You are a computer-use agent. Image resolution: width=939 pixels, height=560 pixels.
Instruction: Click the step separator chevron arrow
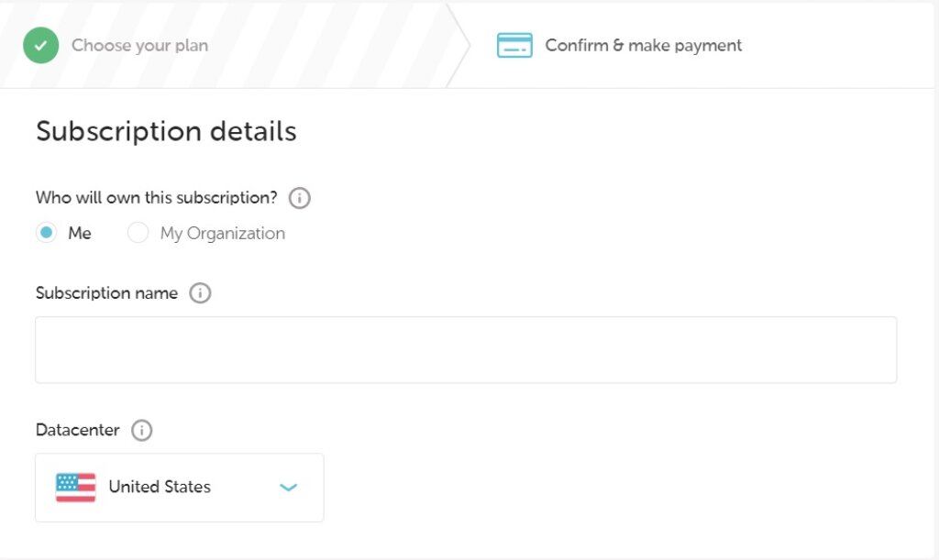458,46
